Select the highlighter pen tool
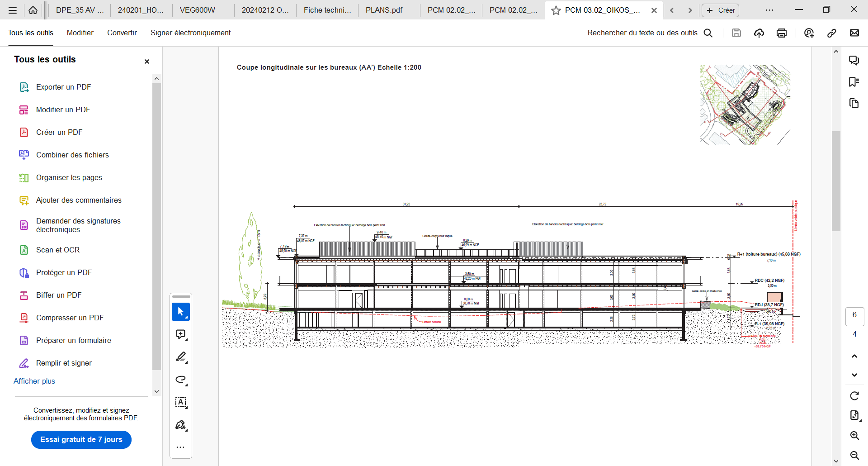868x466 pixels. pos(181,357)
